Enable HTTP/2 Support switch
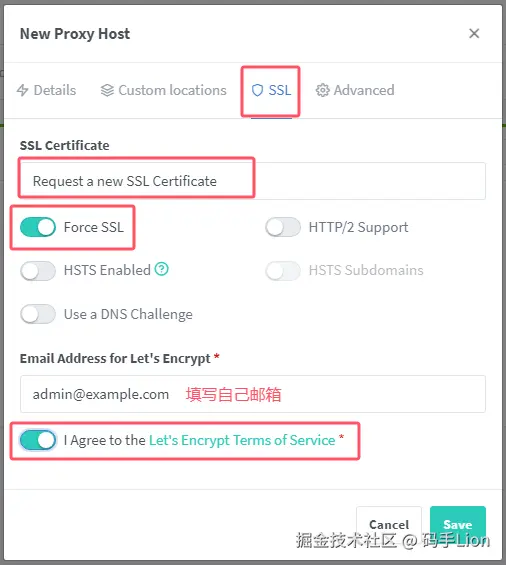Screen dimensions: 506x565 (x=283, y=227)
